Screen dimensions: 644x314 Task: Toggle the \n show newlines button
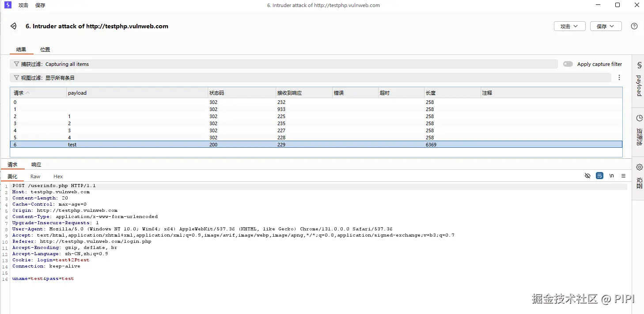(611, 176)
